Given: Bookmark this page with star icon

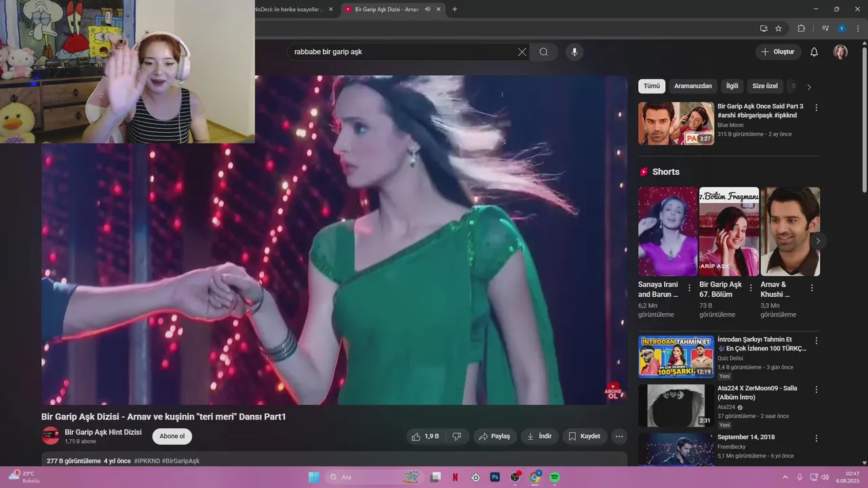Looking at the screenshot, I should [x=778, y=28].
